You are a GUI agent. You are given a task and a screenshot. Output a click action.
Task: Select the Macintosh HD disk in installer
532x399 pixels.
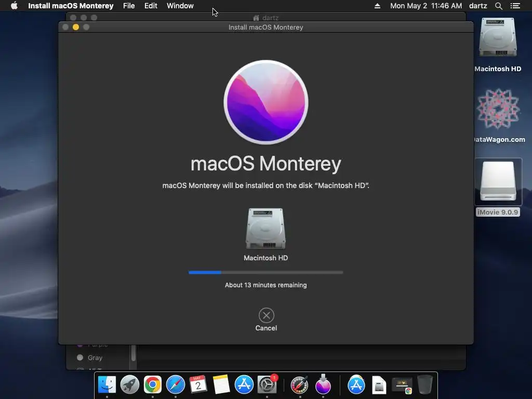pos(265,229)
